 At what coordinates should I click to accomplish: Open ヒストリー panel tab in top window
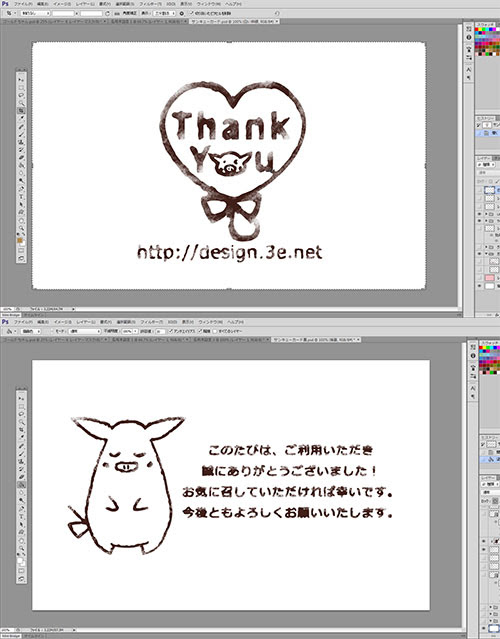tap(485, 118)
